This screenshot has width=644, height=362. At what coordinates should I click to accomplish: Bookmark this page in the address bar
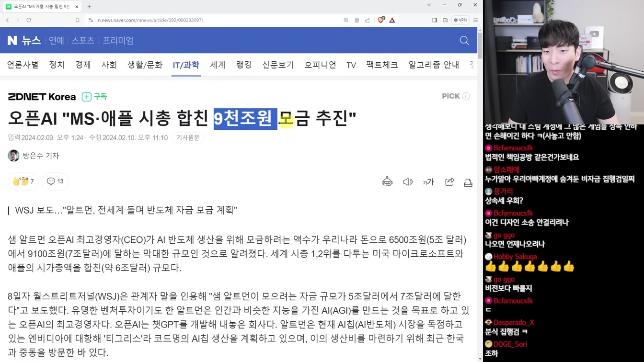click(x=77, y=20)
